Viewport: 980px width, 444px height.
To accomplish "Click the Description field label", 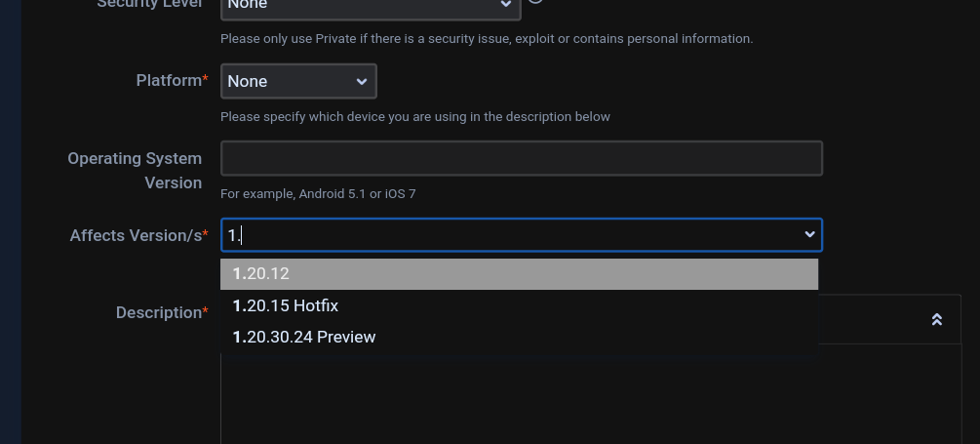I will [160, 312].
